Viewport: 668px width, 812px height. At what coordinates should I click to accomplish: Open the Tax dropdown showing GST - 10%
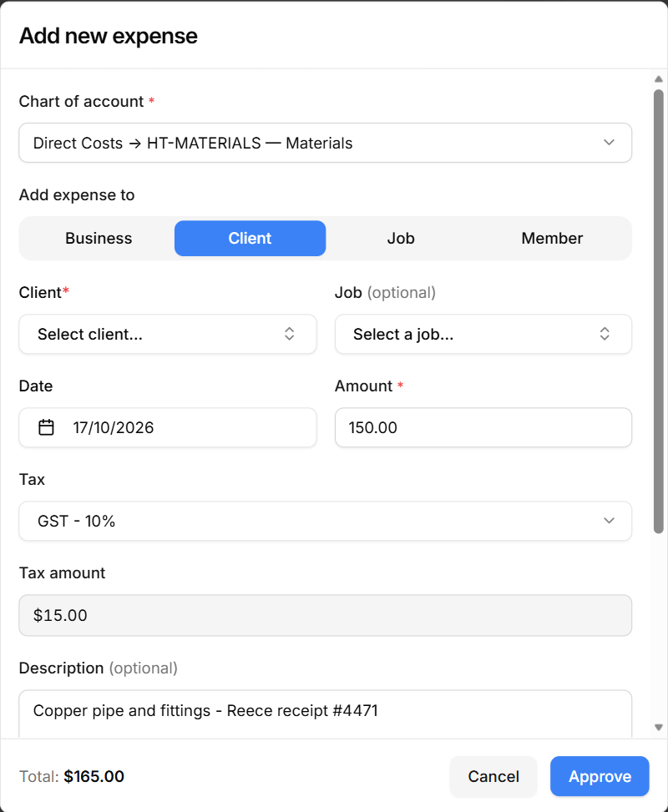325,521
